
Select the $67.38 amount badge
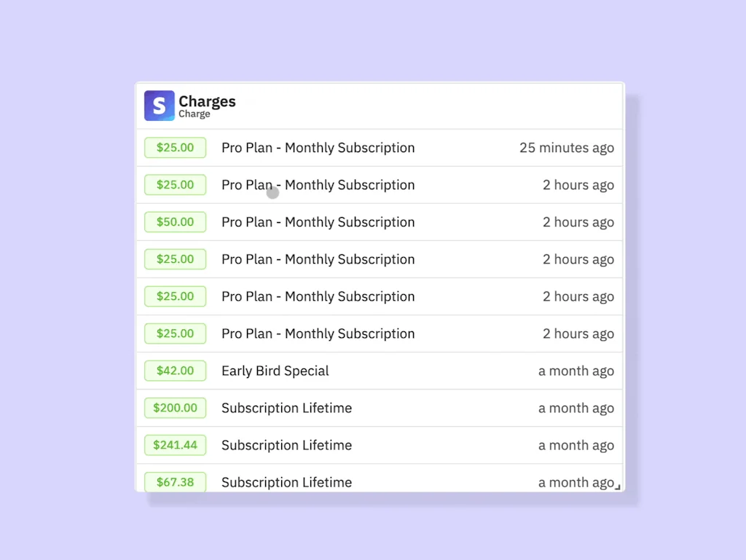(x=175, y=482)
